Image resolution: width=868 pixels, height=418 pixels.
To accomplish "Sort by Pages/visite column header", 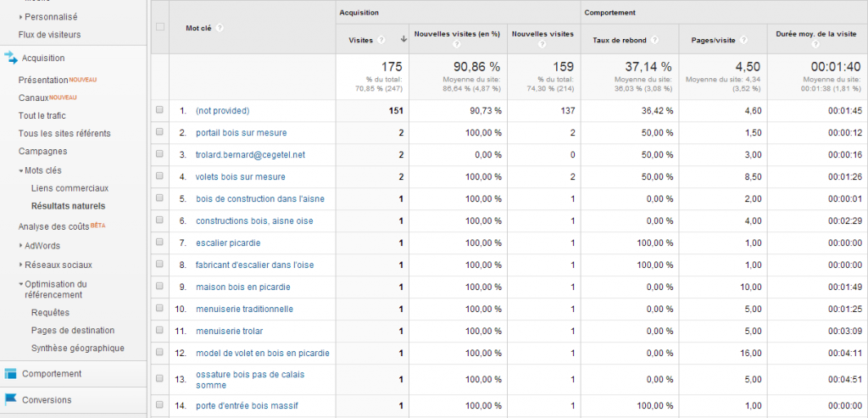I will (714, 41).
